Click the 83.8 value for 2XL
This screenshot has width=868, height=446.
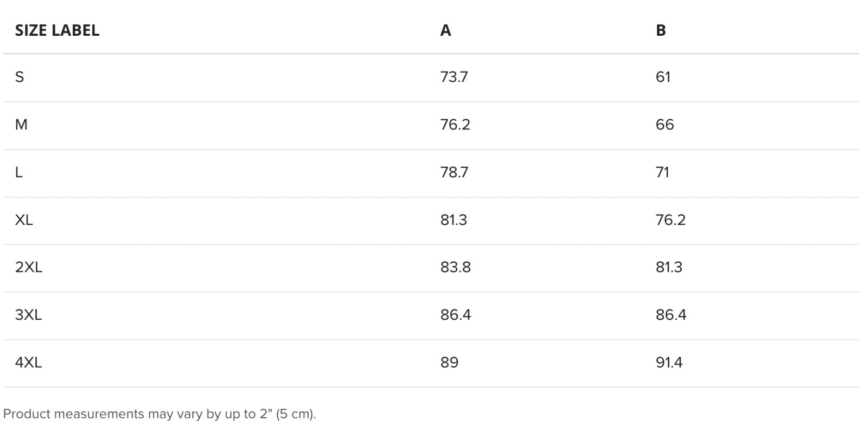[456, 267]
